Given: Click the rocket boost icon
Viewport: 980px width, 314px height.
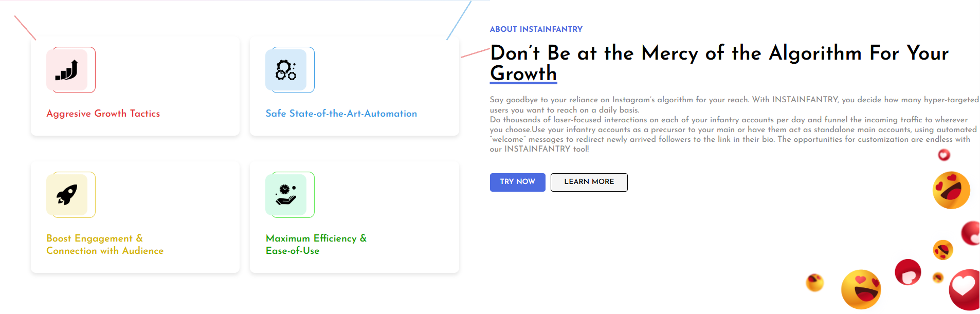Looking at the screenshot, I should [x=67, y=195].
